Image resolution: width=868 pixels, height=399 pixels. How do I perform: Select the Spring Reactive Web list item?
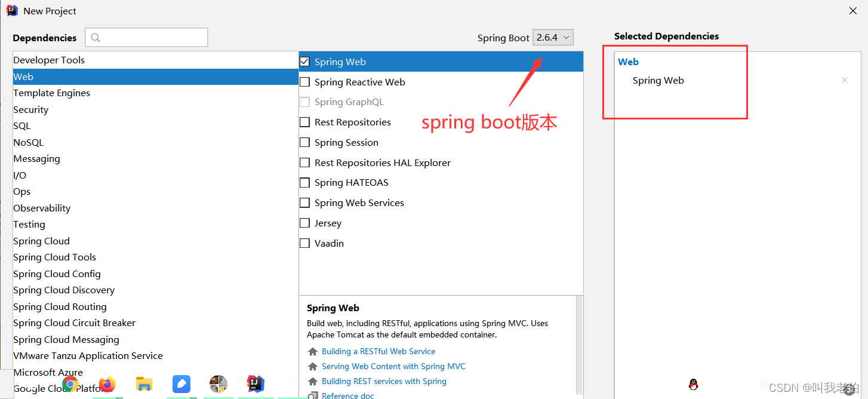tap(441, 82)
